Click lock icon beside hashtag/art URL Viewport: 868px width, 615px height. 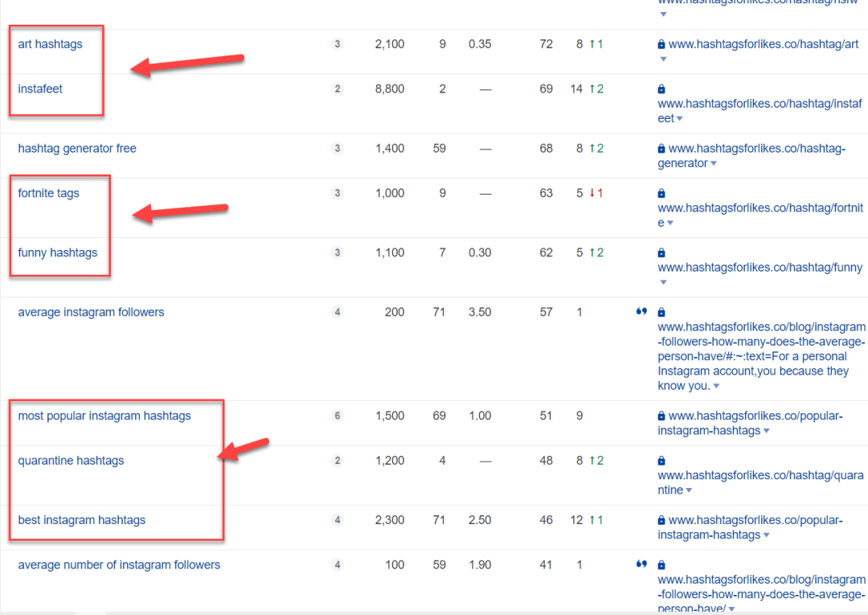point(661,44)
